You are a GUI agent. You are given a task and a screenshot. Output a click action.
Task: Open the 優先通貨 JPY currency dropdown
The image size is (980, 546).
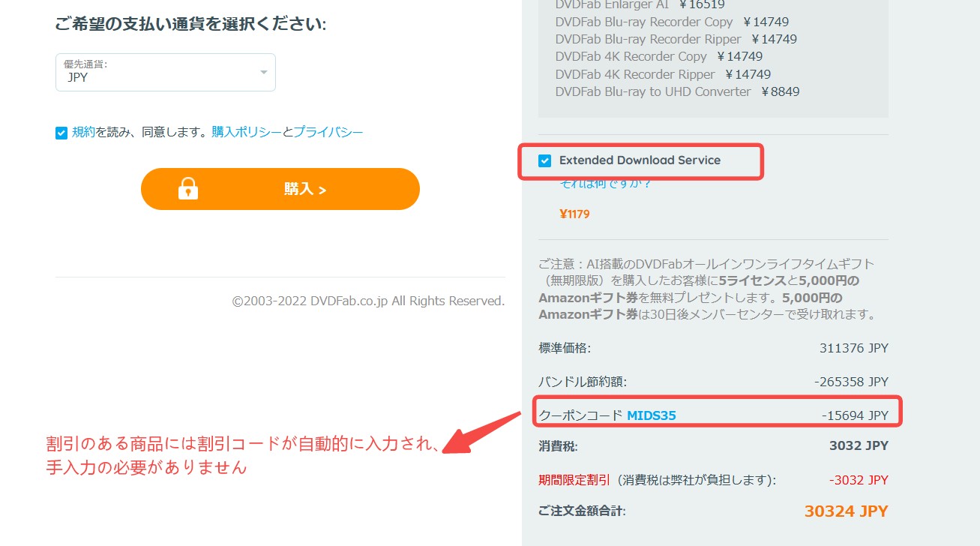tap(166, 72)
